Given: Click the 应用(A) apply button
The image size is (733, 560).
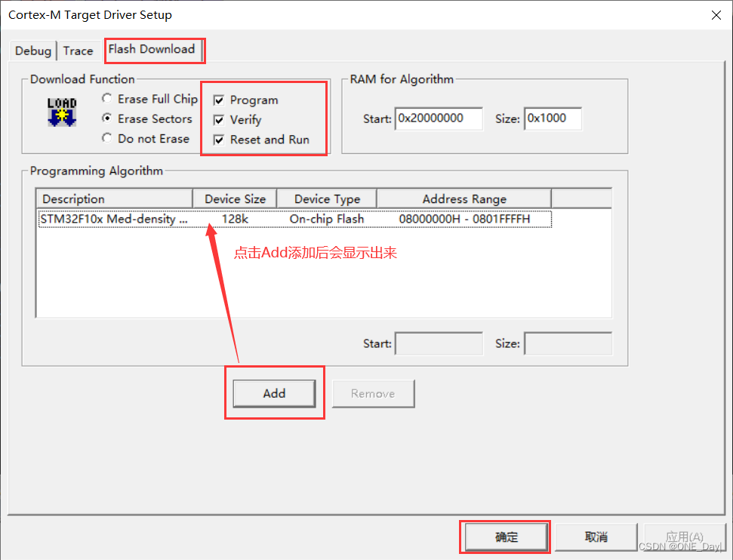Looking at the screenshot, I should (x=685, y=537).
